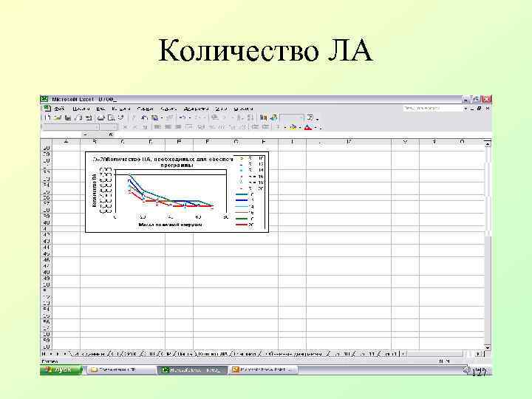Toggle Center alignment
Screen dimensions: 532x399
pyautogui.click(x=167, y=127)
